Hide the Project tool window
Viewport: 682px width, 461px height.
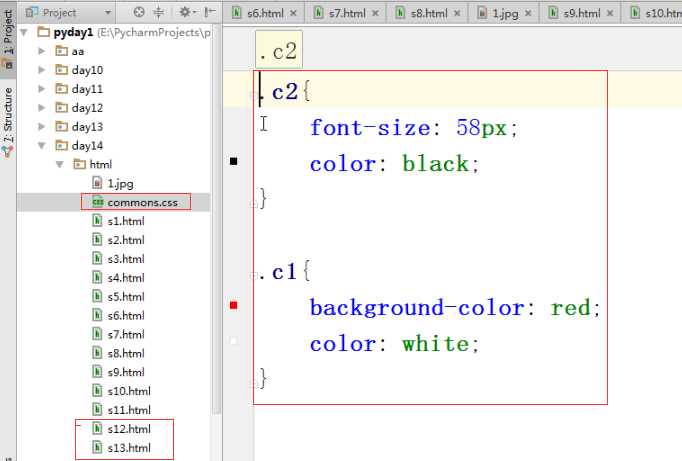tap(210, 12)
